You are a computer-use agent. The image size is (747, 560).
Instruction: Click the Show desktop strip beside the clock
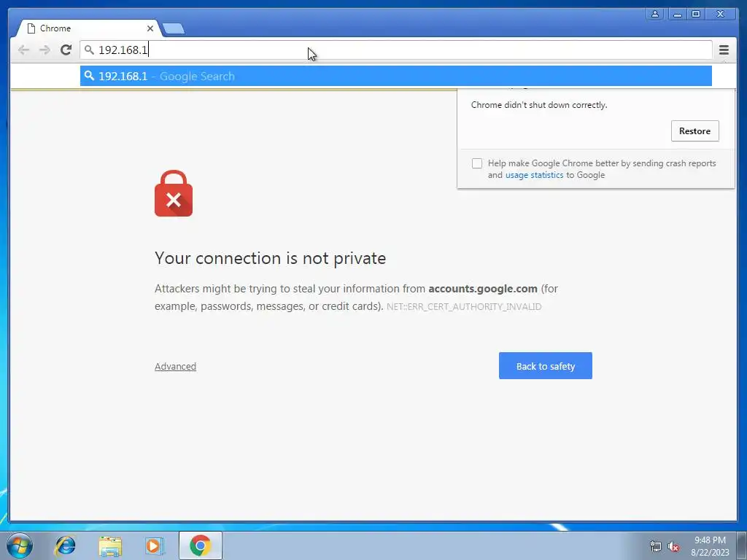point(742,545)
